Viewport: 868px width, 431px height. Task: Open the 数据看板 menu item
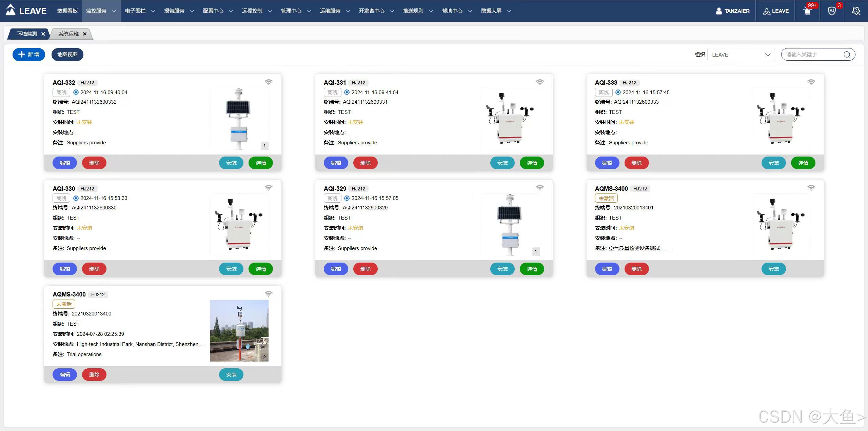67,11
